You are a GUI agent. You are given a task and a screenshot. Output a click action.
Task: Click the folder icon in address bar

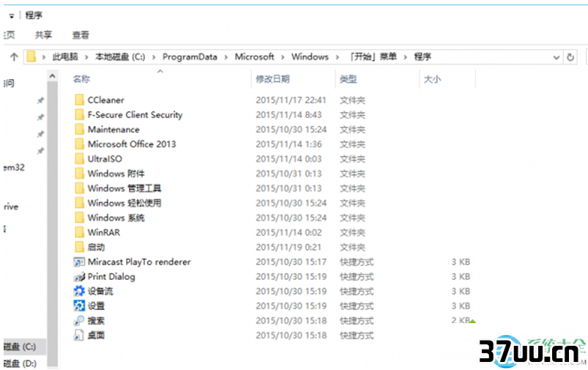[x=31, y=56]
